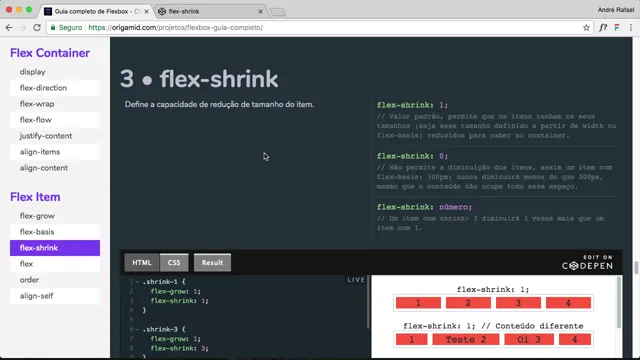
Task: Click the red Teste 2 box
Action: 466,340
